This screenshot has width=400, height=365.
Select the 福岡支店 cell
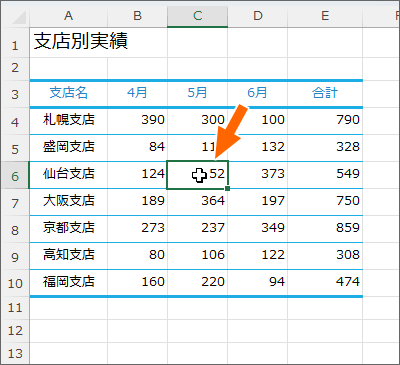(68, 283)
